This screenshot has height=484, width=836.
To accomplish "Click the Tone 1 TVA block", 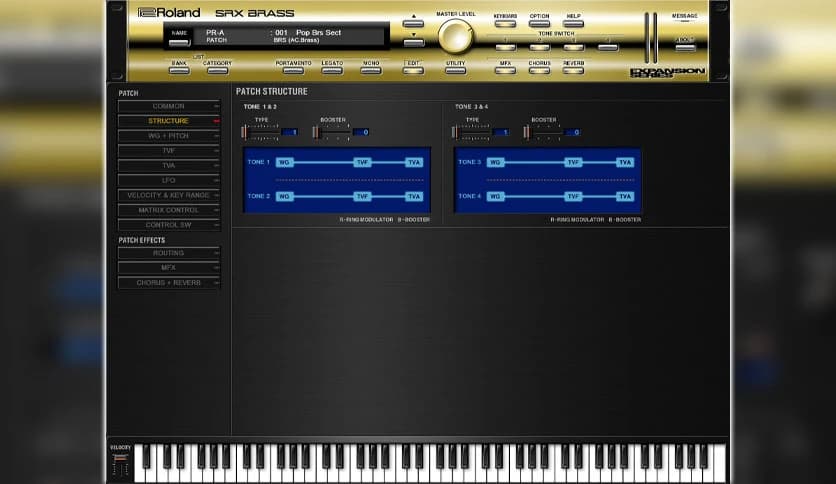I will click(414, 162).
